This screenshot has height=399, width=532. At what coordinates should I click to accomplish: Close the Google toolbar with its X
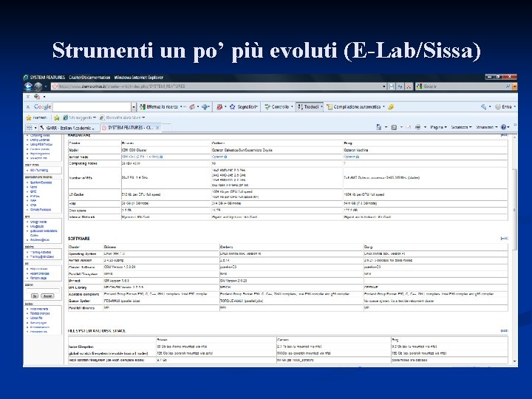tap(28, 107)
